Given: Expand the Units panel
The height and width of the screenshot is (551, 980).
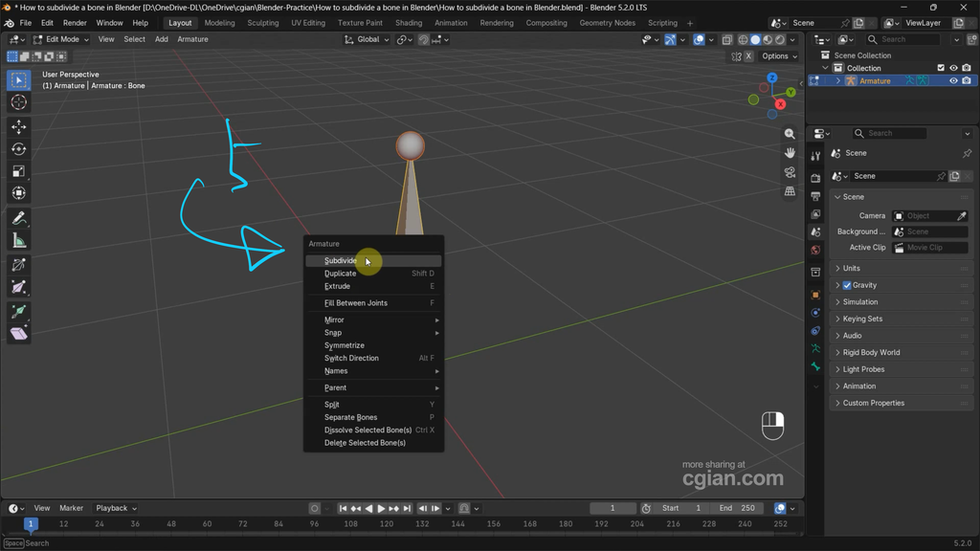Looking at the screenshot, I should [902, 268].
